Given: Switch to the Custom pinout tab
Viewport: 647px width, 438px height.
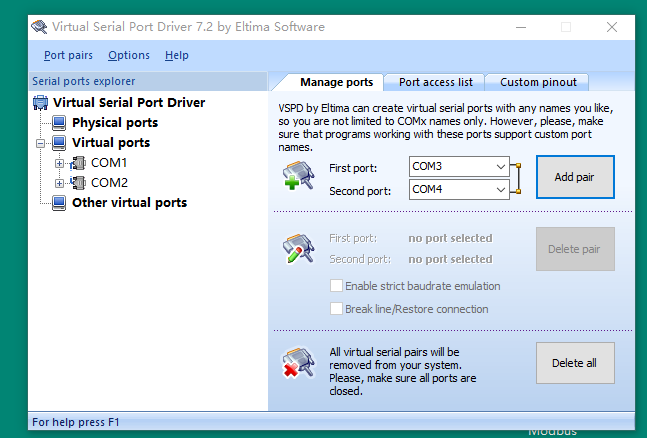Looking at the screenshot, I should (x=538, y=82).
